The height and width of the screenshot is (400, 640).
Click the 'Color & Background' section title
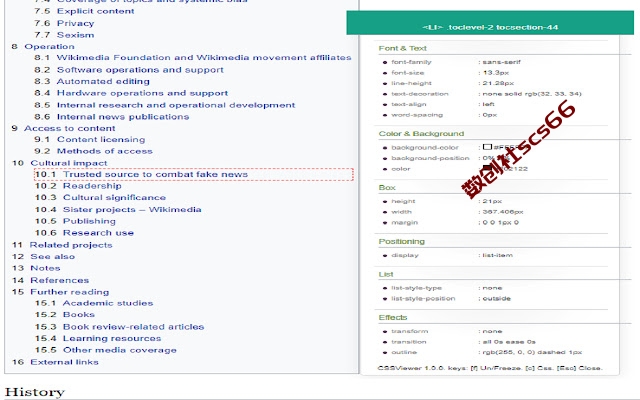[421, 134]
